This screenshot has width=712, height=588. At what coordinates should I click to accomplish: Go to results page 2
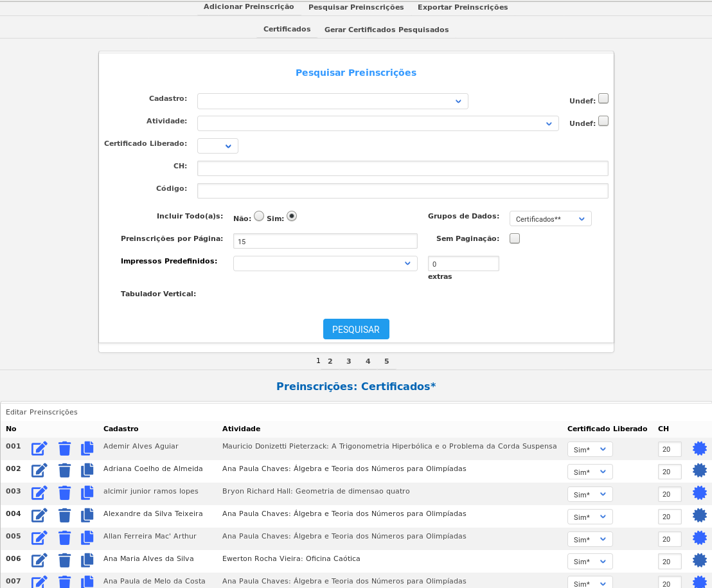coord(330,361)
